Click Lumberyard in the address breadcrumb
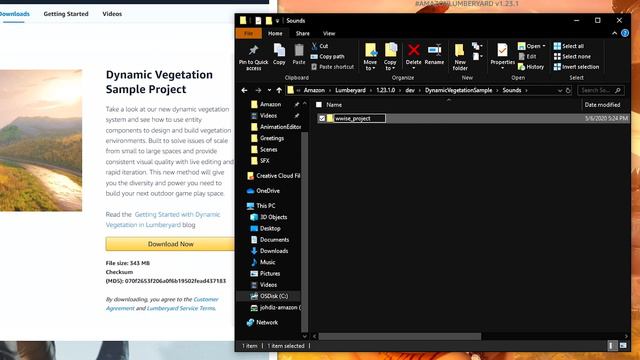640x360 pixels. [x=350, y=90]
